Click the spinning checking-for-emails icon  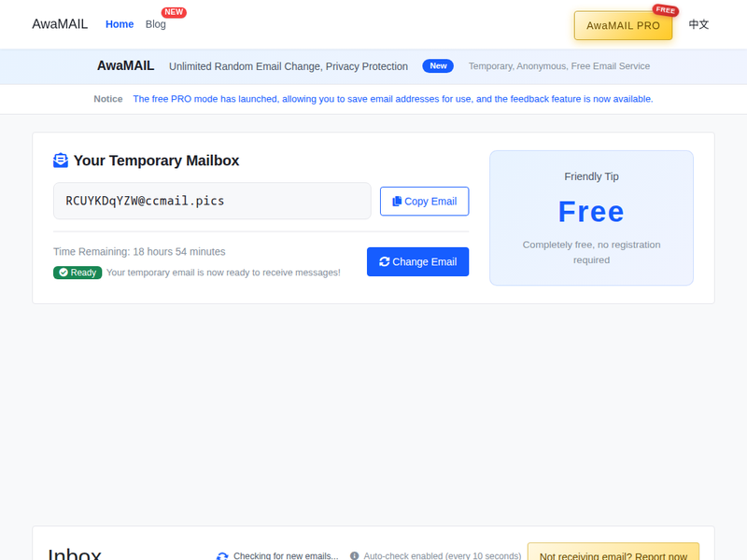(x=222, y=556)
